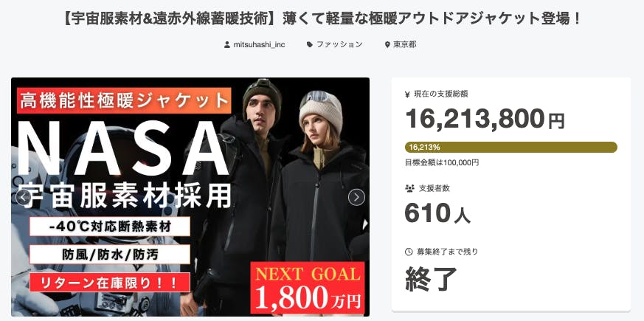Click the 610人 supporter count
This screenshot has width=644, height=321.
[437, 213]
